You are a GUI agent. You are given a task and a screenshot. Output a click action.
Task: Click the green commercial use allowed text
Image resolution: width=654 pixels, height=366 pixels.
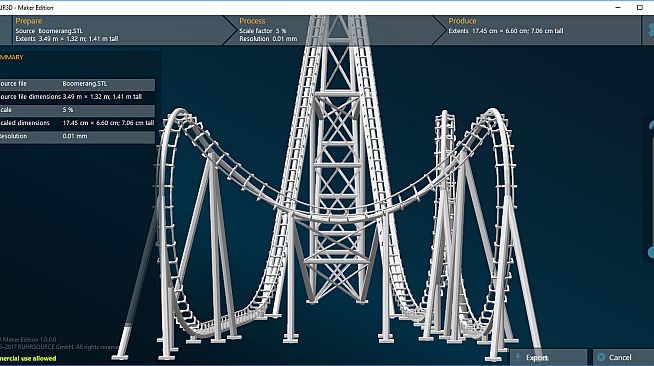pyautogui.click(x=28, y=358)
